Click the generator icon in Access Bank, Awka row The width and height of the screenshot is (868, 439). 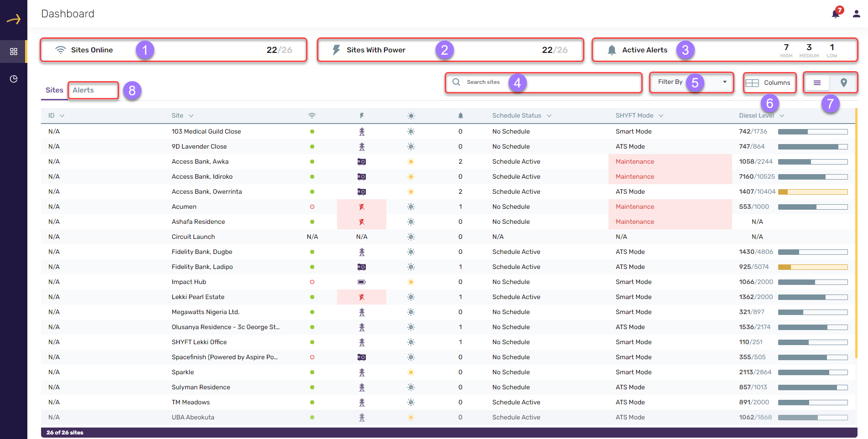[x=362, y=162]
